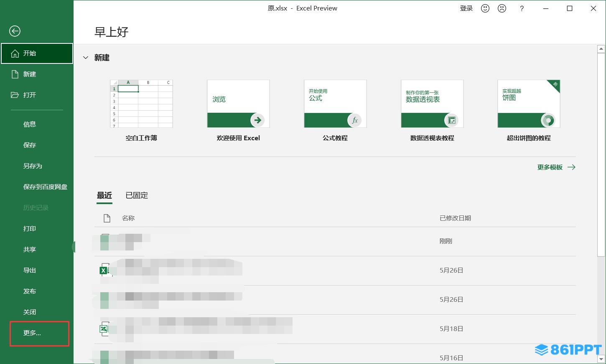Image resolution: width=606 pixels, height=364 pixels.
Task: Click the file icon in list header
Action: pos(107,218)
